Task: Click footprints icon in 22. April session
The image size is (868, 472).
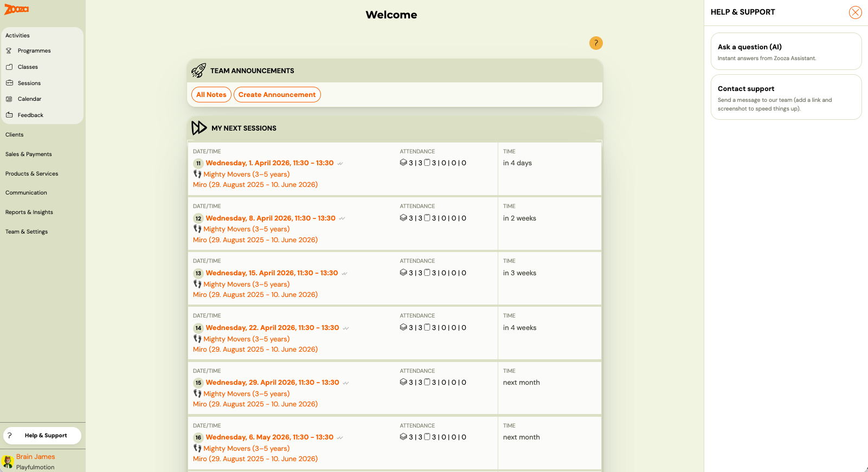Action: [x=197, y=339]
